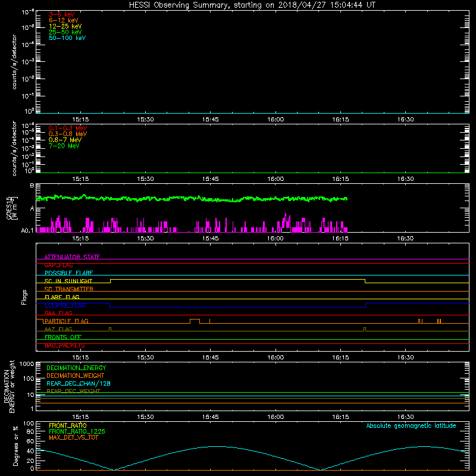Click the ATTENUATOR_STATE flag label

(72, 257)
